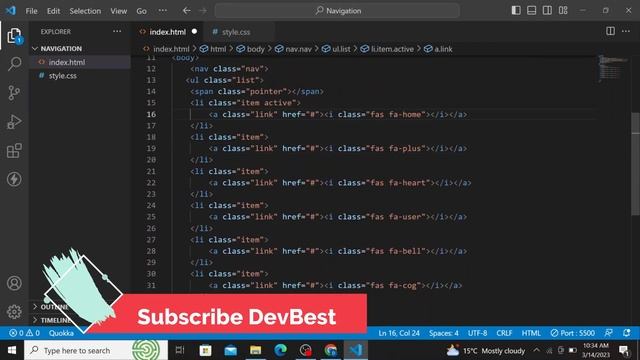Image resolution: width=640 pixels, height=360 pixels.
Task: Click Quokka in status bar
Action: coord(61,333)
